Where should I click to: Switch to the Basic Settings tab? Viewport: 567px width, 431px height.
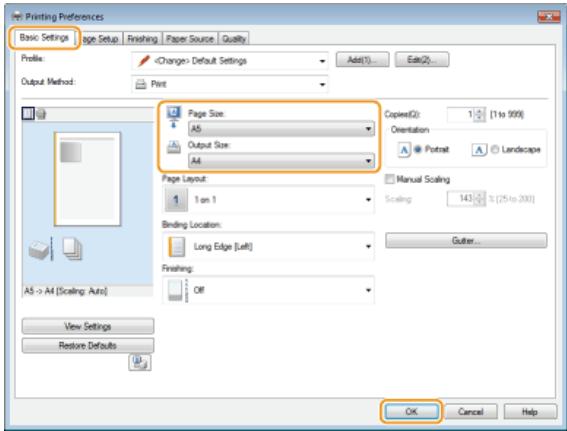click(x=44, y=38)
